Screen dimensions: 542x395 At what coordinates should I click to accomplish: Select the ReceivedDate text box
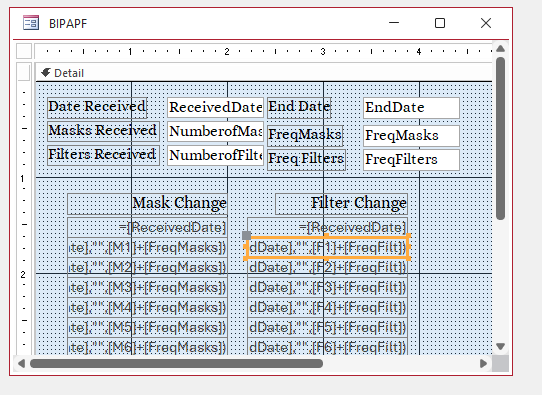[215, 107]
